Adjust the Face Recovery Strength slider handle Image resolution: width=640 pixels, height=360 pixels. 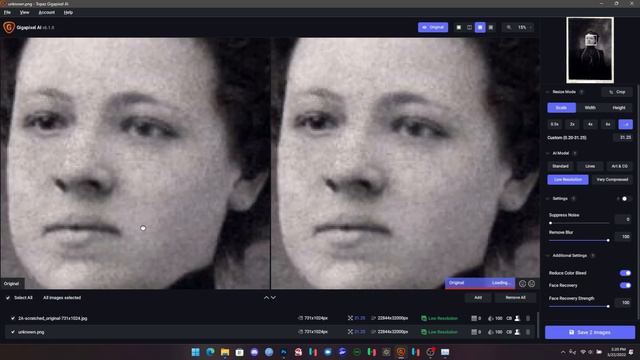608,306
